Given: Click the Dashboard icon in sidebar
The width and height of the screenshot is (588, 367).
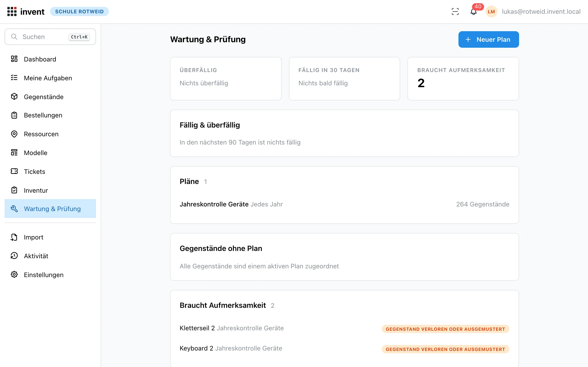Looking at the screenshot, I should pos(14,59).
